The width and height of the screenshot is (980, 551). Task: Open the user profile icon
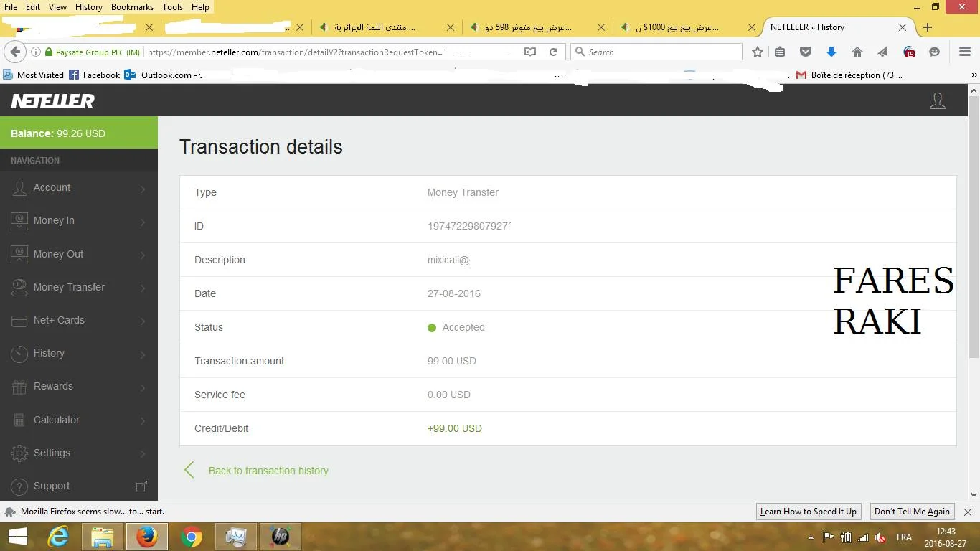(x=937, y=101)
